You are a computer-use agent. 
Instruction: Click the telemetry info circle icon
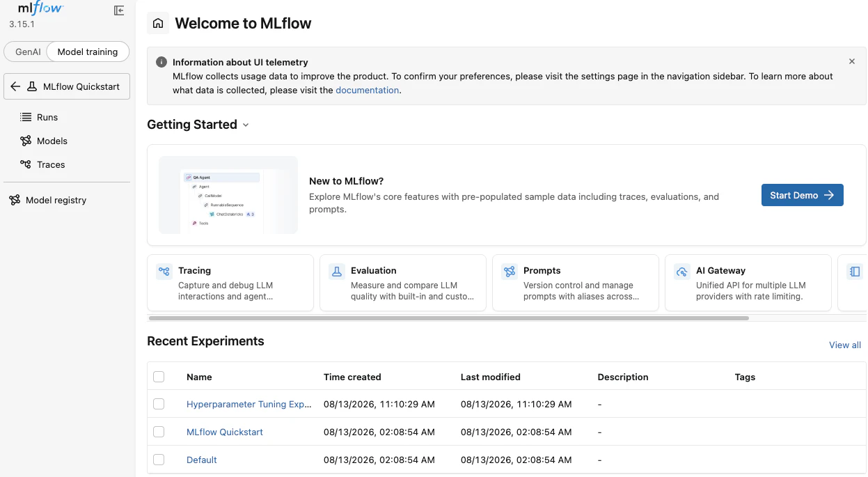point(161,62)
